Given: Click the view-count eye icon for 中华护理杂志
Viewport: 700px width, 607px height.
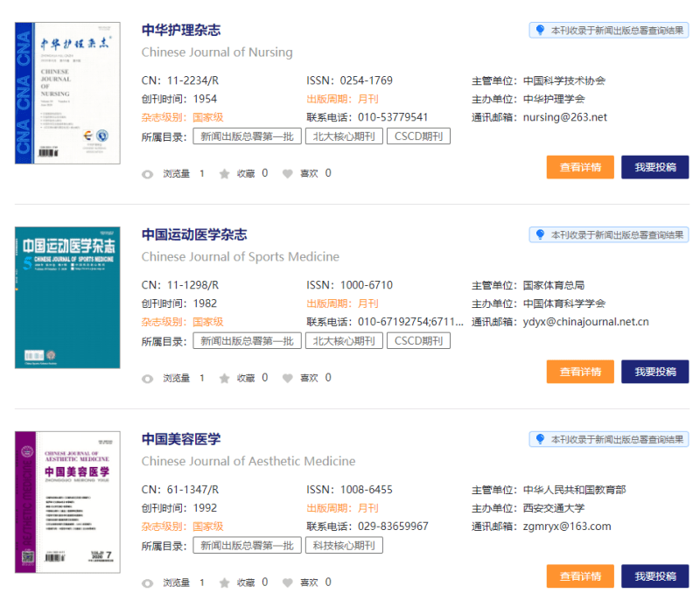Looking at the screenshot, I should pos(147,174).
